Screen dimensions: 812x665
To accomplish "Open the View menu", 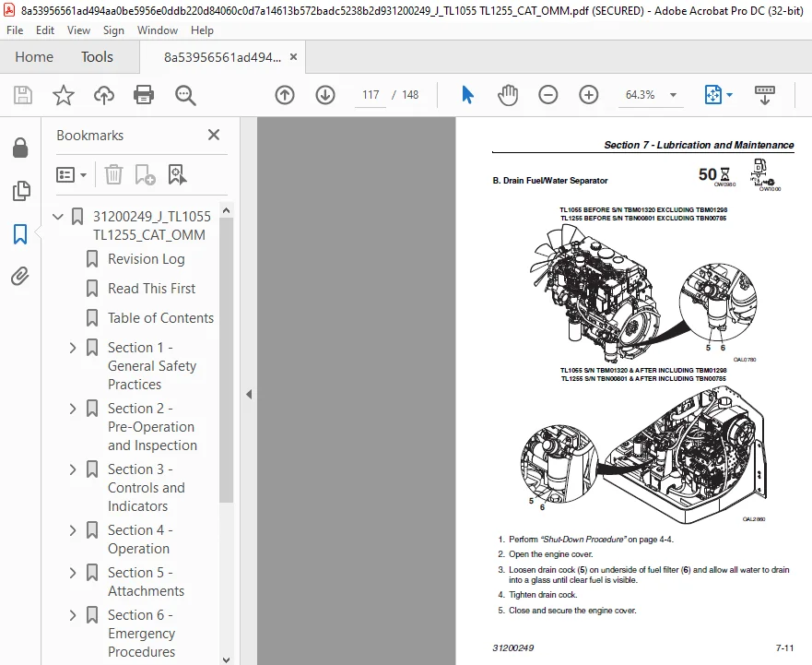I will pos(78,30).
